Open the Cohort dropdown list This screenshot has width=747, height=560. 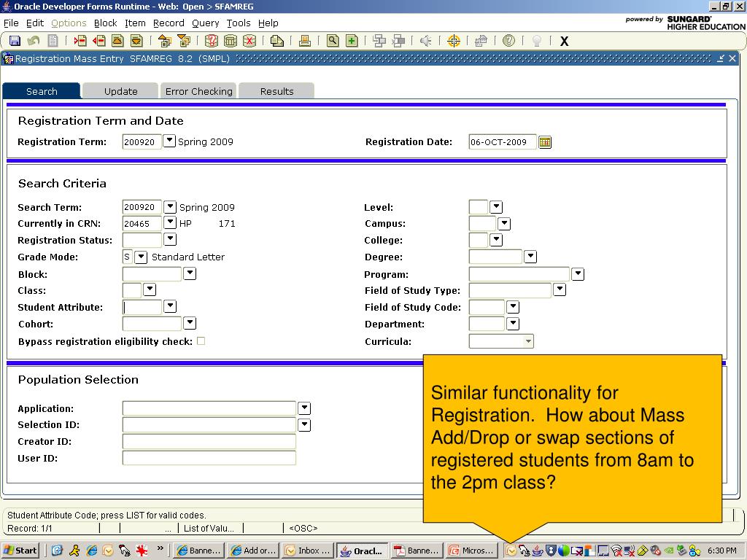[190, 323]
